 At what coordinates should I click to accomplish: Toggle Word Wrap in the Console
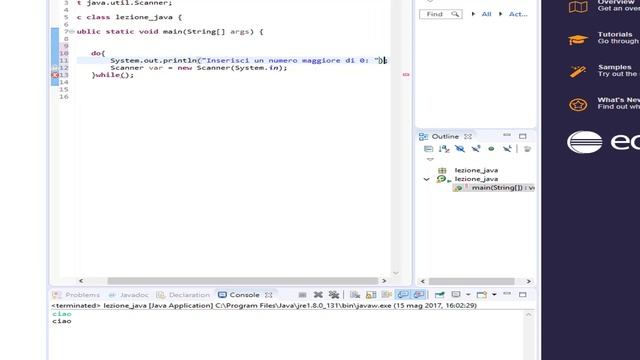[386, 295]
